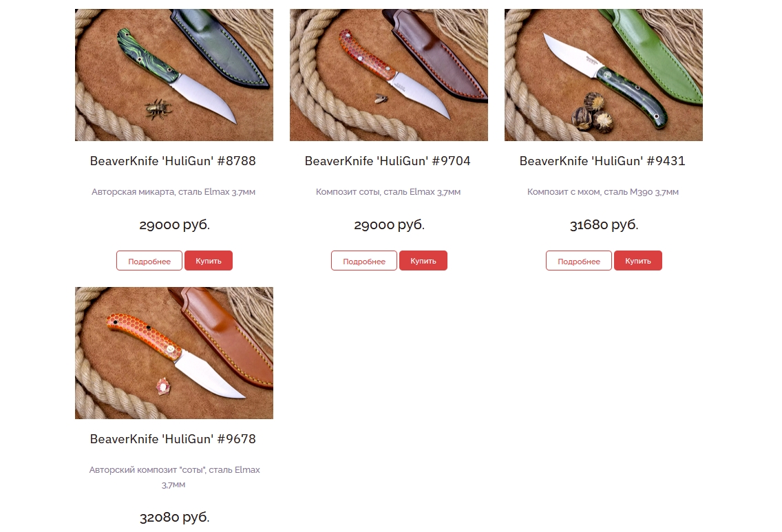Click the 'BeaverKnife HuliGun #9678' title
Viewport: 782px width, 532px height.
[x=173, y=439]
